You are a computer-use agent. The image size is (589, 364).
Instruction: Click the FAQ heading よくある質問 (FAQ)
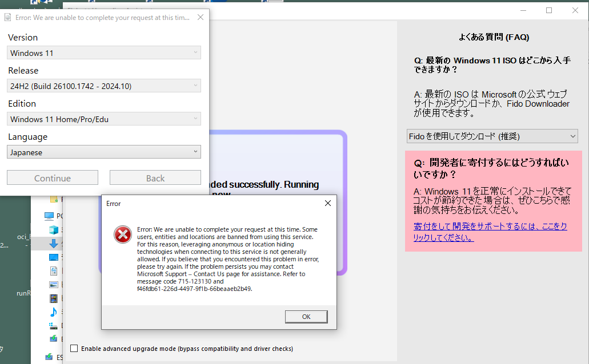click(x=494, y=37)
